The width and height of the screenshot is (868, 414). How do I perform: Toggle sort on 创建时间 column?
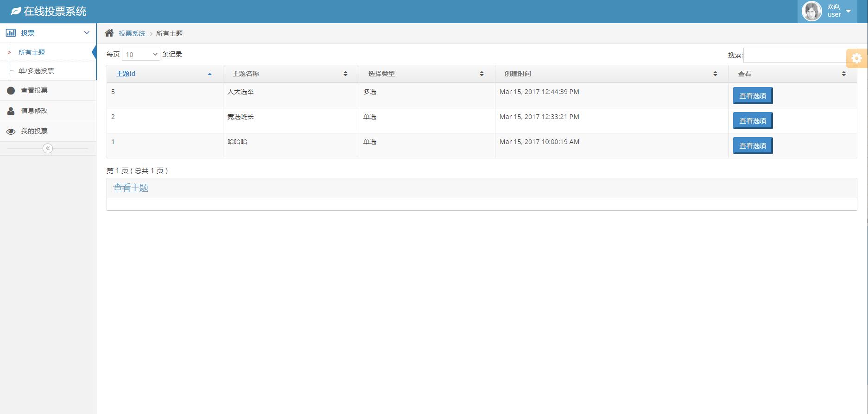click(x=611, y=74)
